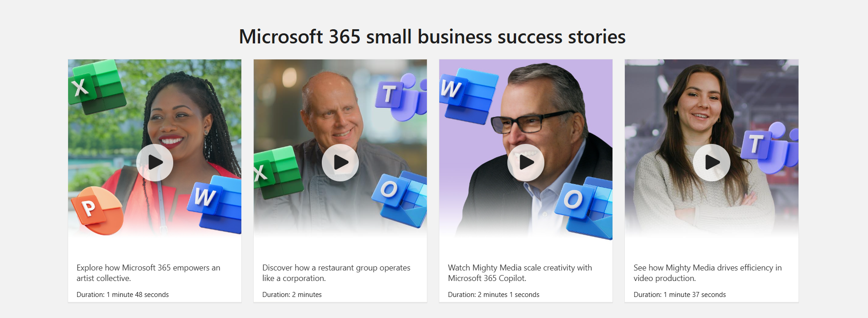Image resolution: width=868 pixels, height=318 pixels.
Task: Click the Teams icon on the fourth card
Action: coord(770,148)
